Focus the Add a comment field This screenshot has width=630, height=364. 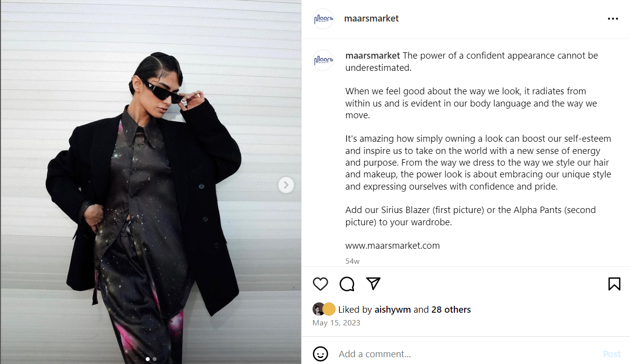point(465,354)
